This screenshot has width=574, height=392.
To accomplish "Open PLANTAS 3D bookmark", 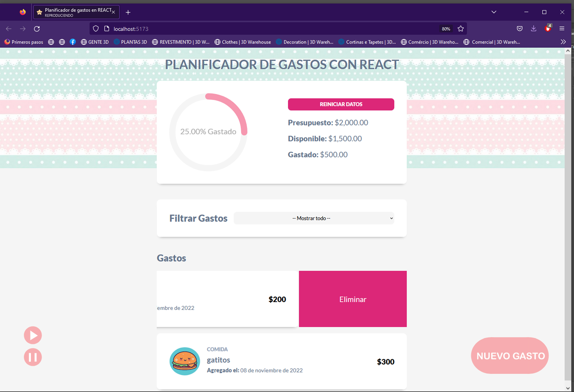I will pos(130,42).
